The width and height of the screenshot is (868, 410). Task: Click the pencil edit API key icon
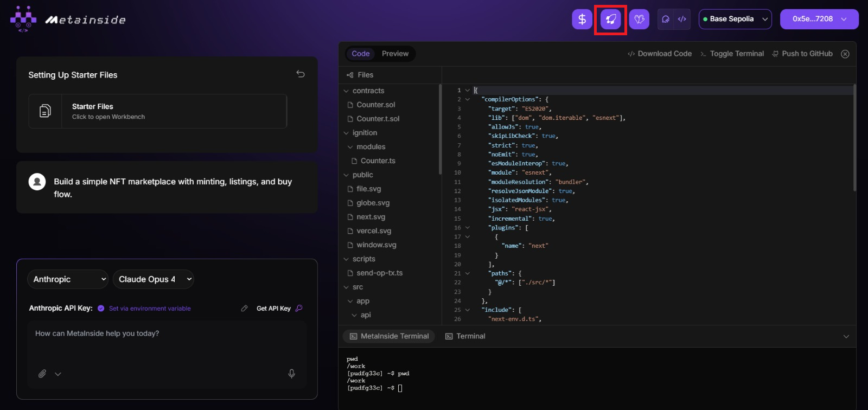(245, 309)
